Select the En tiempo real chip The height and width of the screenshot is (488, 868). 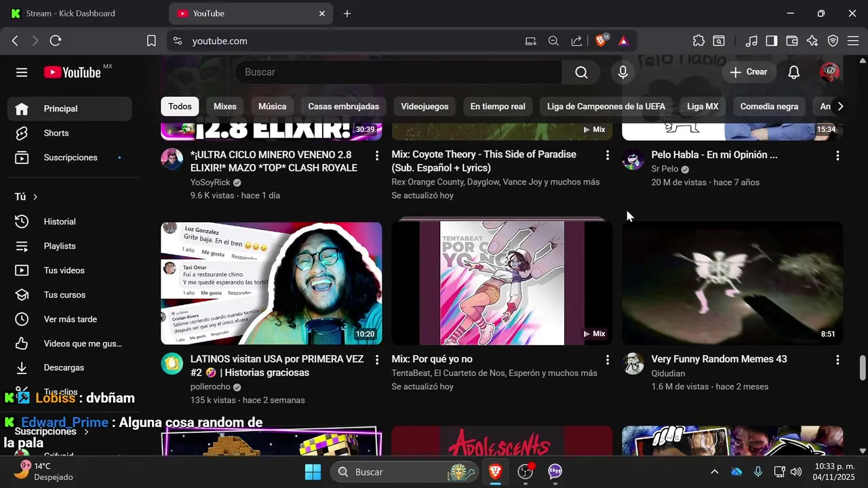(x=498, y=106)
